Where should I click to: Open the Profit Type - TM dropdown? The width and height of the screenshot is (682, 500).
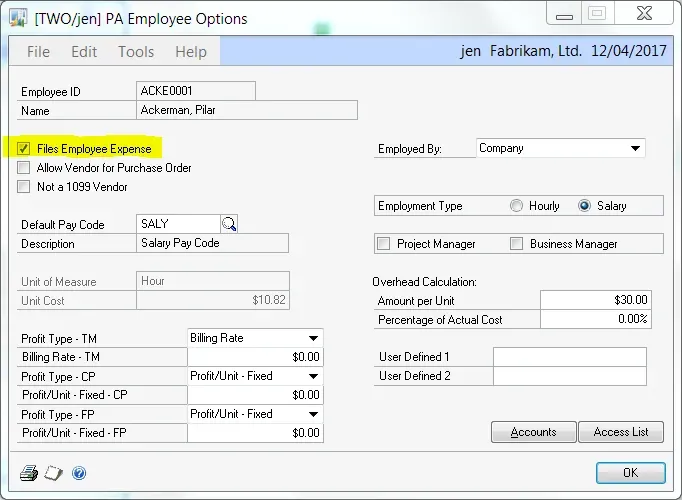[x=313, y=338]
